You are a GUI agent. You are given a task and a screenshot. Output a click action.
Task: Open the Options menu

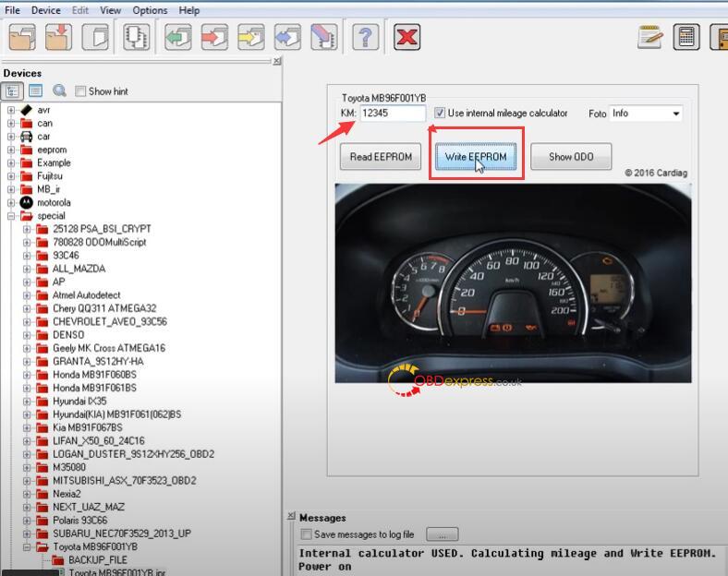[150, 10]
